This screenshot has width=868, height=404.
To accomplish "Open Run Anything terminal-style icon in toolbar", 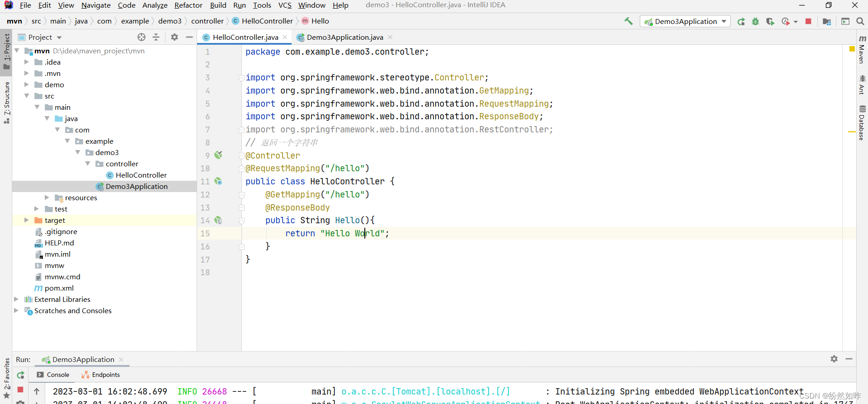I will click(x=845, y=21).
